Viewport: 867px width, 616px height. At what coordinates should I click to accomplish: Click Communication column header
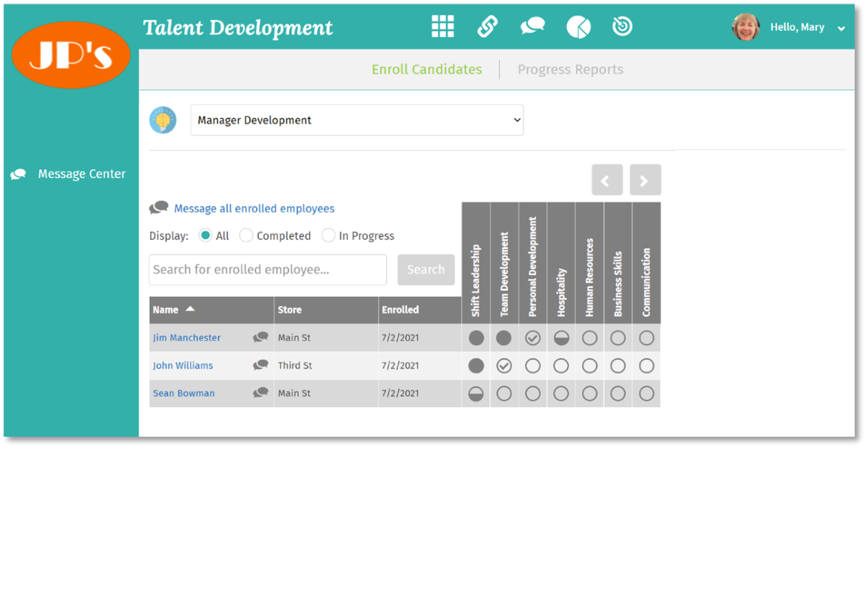646,263
